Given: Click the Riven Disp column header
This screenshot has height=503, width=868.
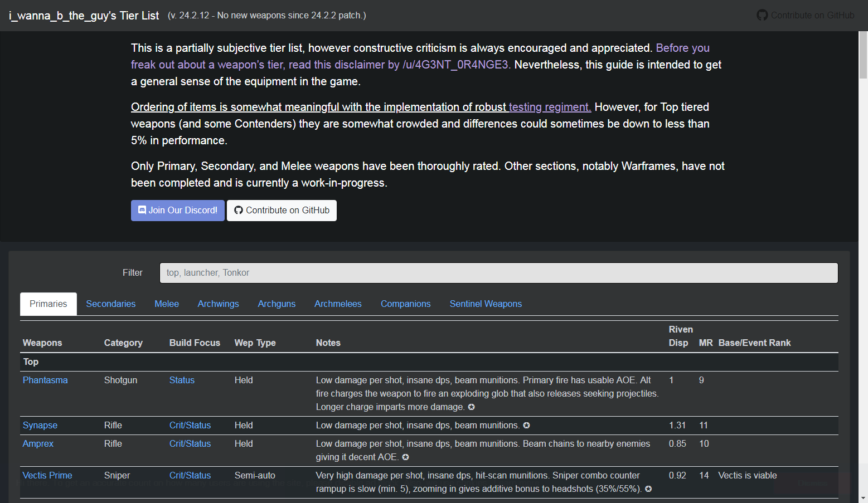Looking at the screenshot, I should point(681,336).
